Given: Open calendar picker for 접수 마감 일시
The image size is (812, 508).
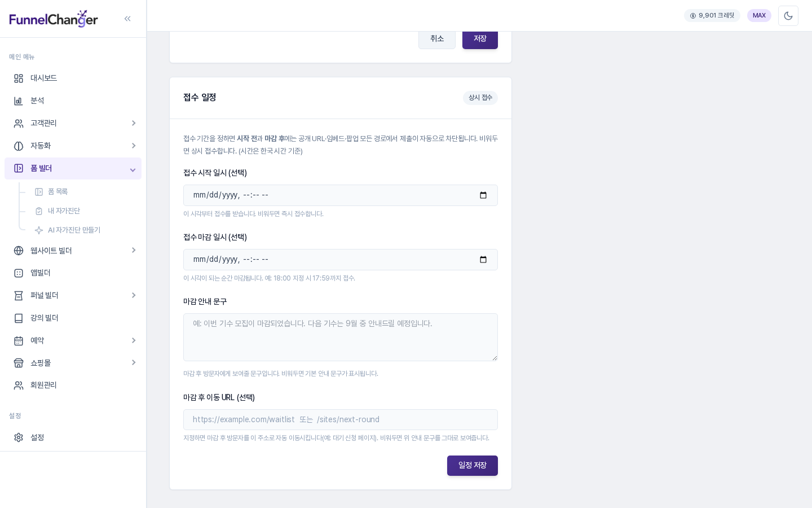Looking at the screenshot, I should 483,260.
